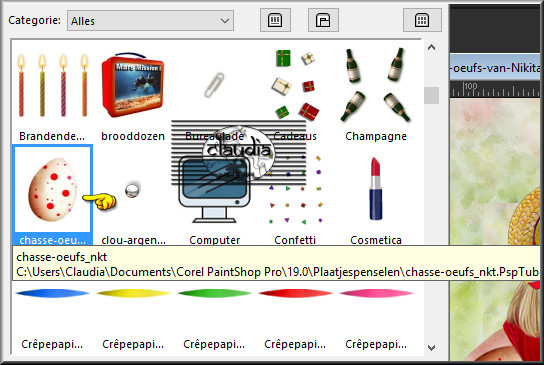Click the first view-mode icon beside the Categorie dropdown

pyautogui.click(x=275, y=20)
